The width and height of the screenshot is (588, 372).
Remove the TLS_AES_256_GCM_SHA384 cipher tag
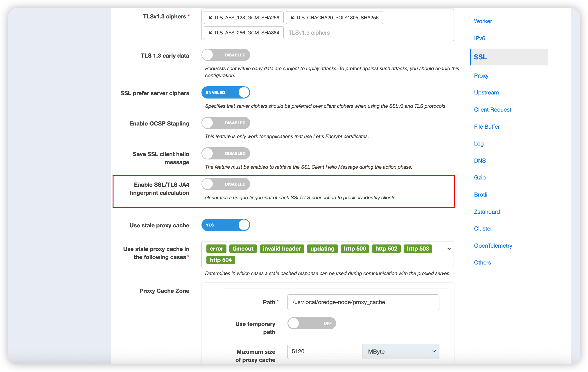click(210, 32)
